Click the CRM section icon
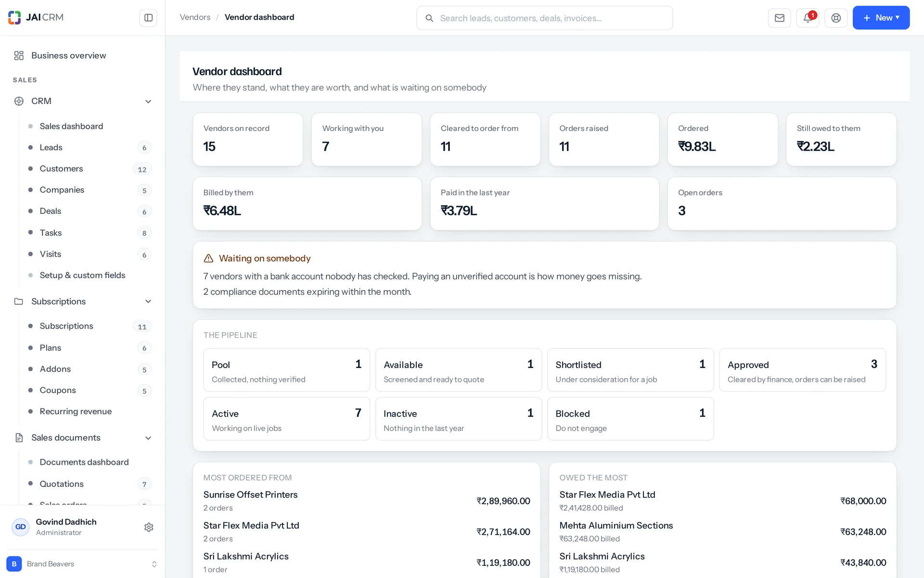Image resolution: width=924 pixels, height=578 pixels. pyautogui.click(x=19, y=101)
